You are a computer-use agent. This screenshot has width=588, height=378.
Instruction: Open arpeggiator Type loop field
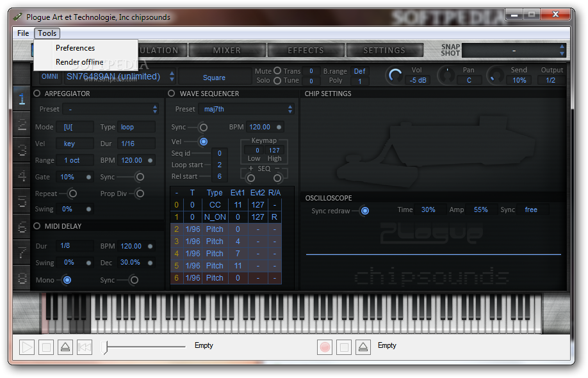click(136, 127)
